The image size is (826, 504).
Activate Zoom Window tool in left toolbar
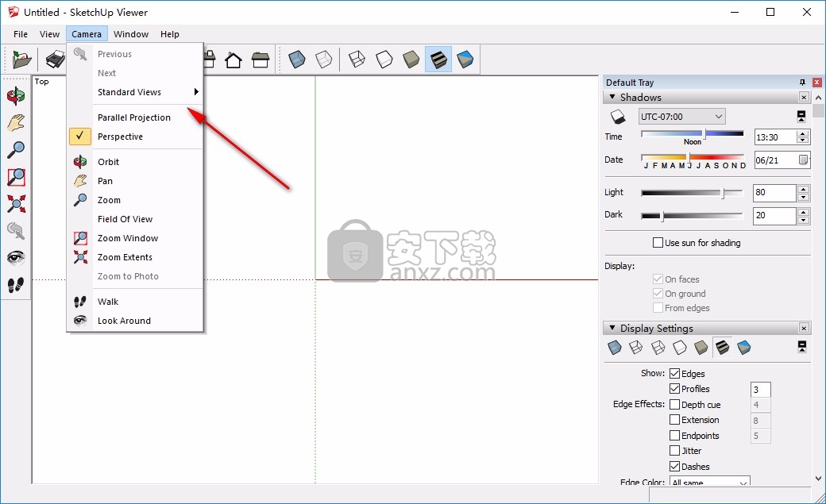tap(16, 177)
